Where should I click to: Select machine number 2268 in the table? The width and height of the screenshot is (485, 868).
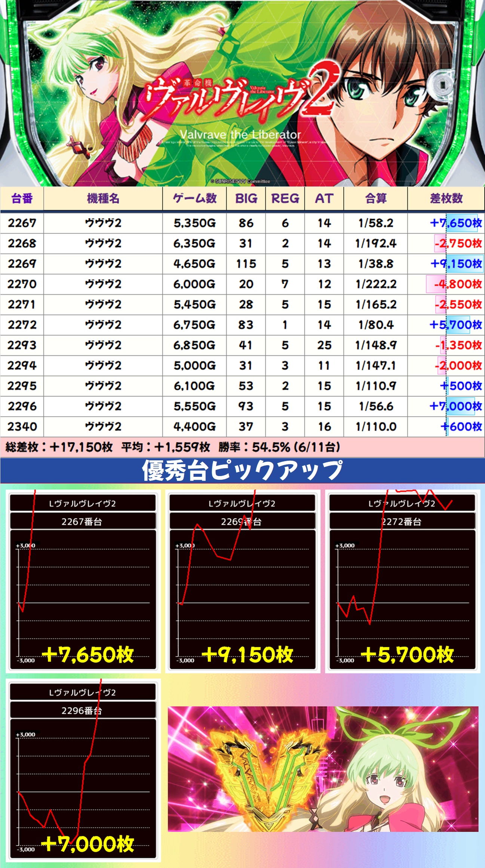coord(22,244)
